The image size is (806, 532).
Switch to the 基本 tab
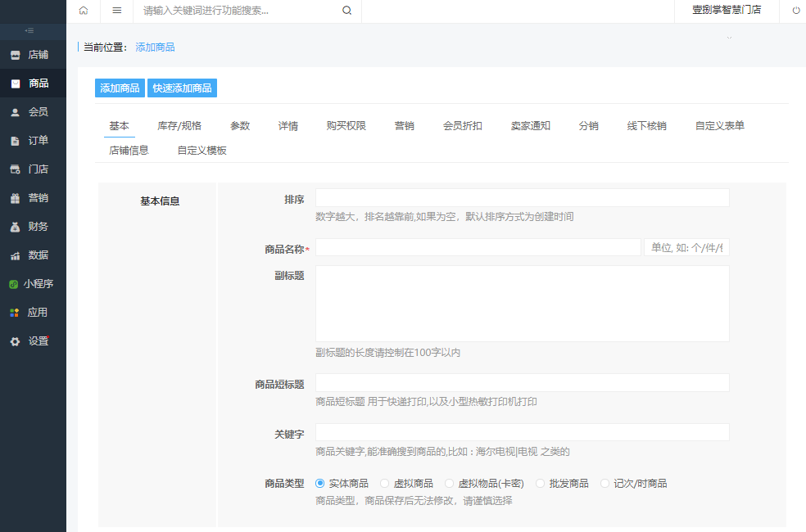click(120, 126)
